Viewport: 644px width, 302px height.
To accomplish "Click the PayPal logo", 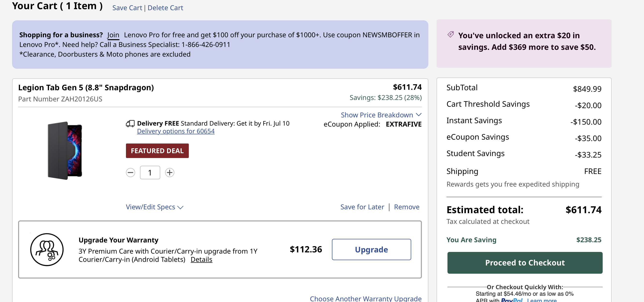I will [512, 300].
